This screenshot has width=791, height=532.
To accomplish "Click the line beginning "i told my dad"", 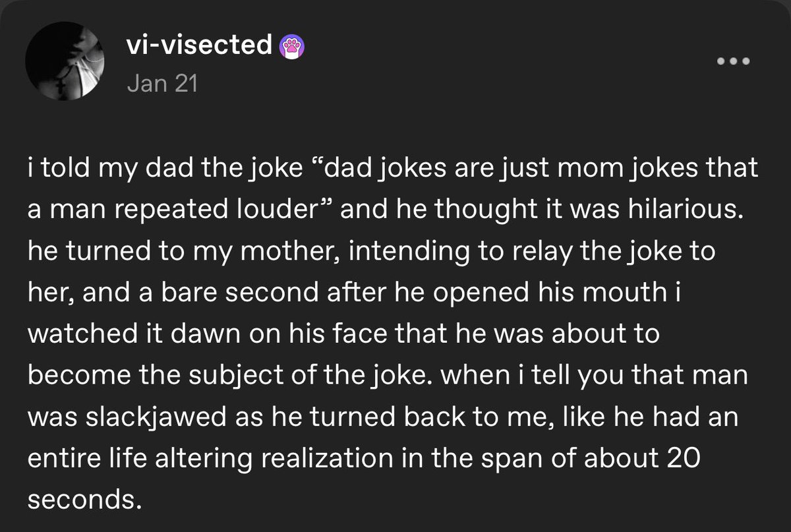I will point(393,170).
